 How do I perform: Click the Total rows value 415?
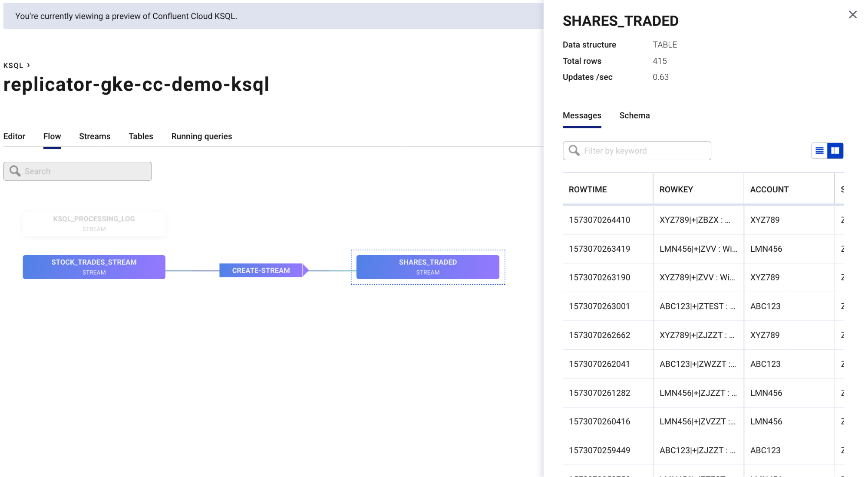(x=660, y=61)
